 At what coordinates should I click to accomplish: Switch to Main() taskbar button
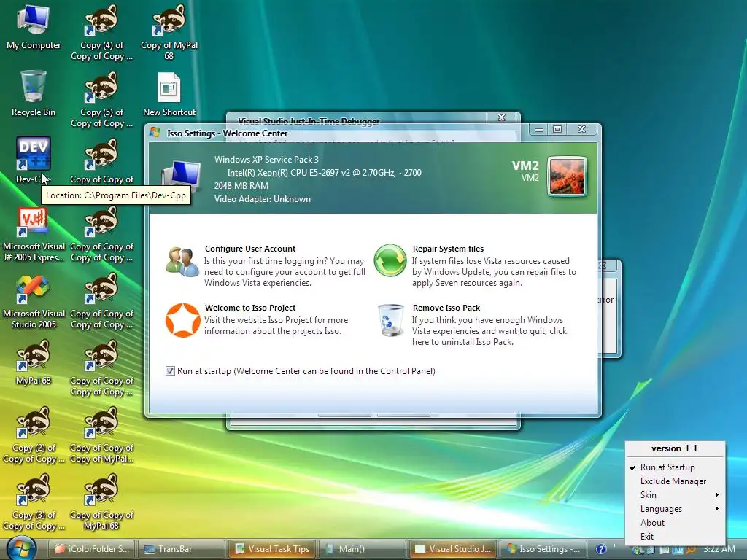[362, 549]
